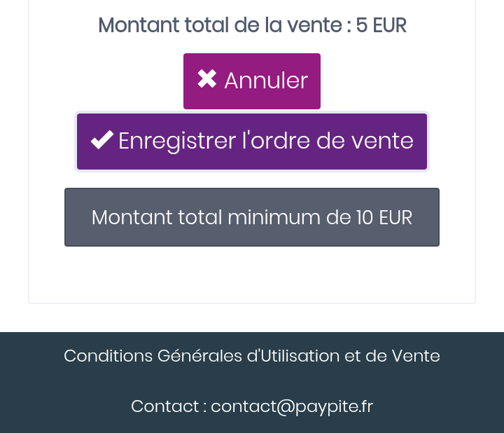Click Enregistrer l'ordre de vente
The height and width of the screenshot is (433, 504).
pos(252,142)
